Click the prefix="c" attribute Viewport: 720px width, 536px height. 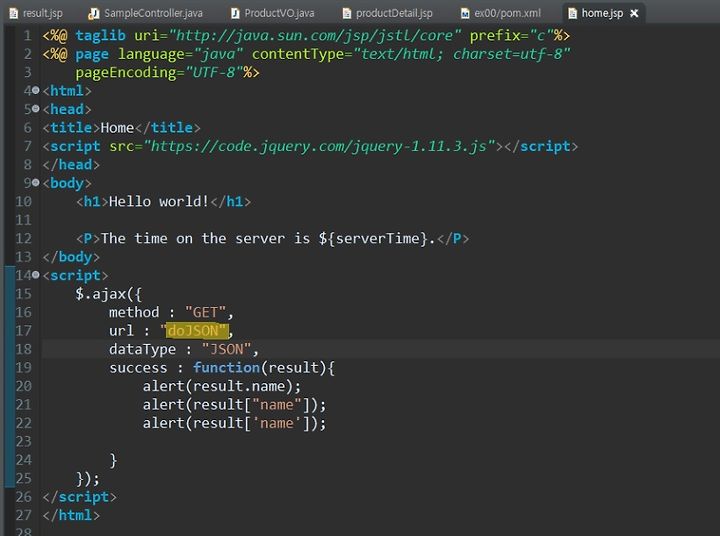pyautogui.click(x=511, y=35)
